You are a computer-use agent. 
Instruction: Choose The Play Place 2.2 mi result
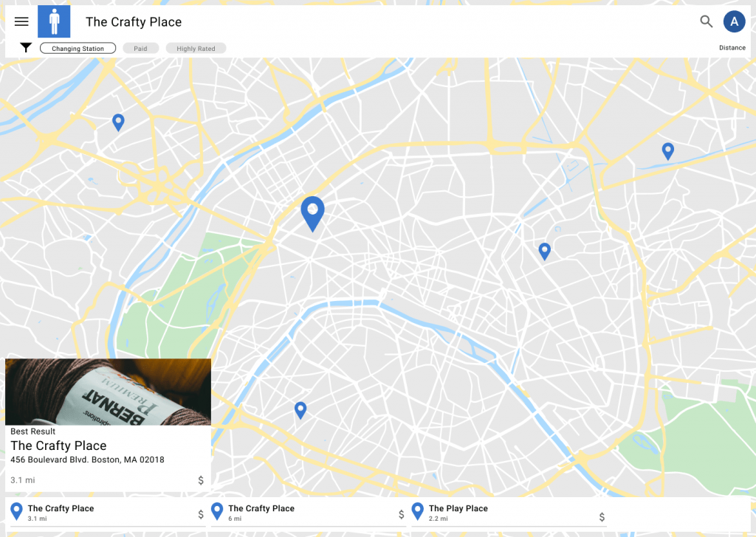tap(506, 513)
